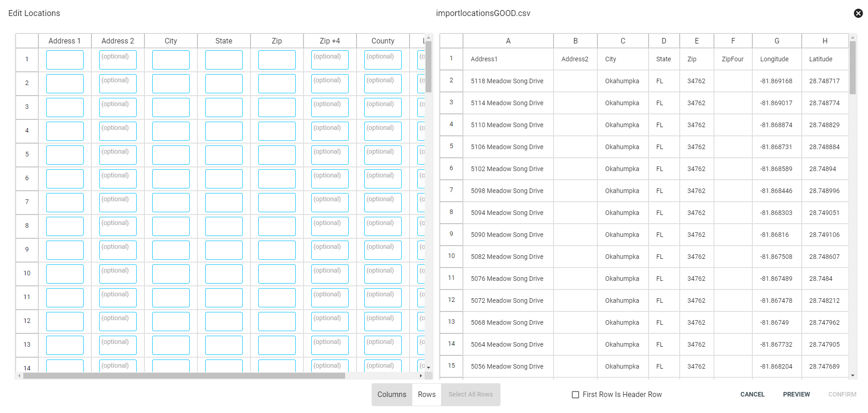
Task: Click longitude value '-81.869168'
Action: tap(776, 81)
